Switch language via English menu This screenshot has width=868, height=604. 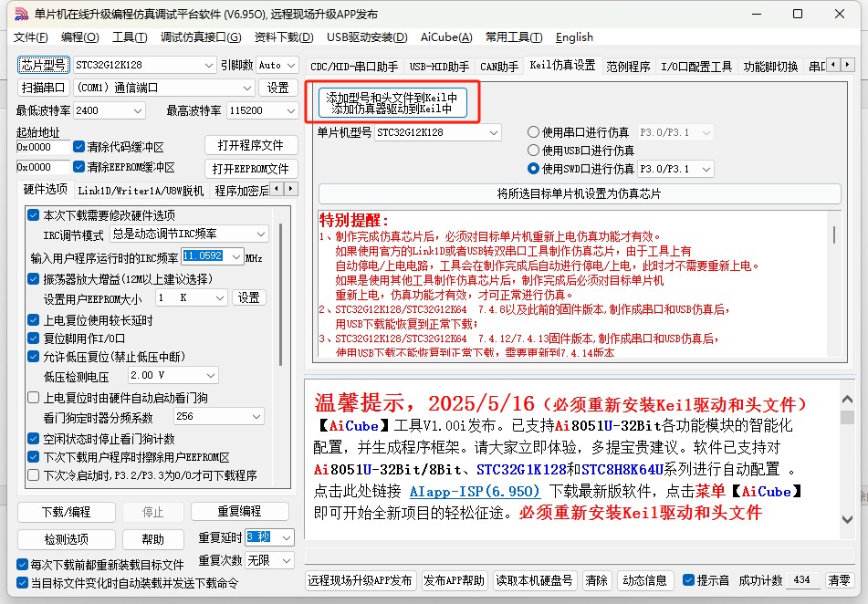[574, 37]
